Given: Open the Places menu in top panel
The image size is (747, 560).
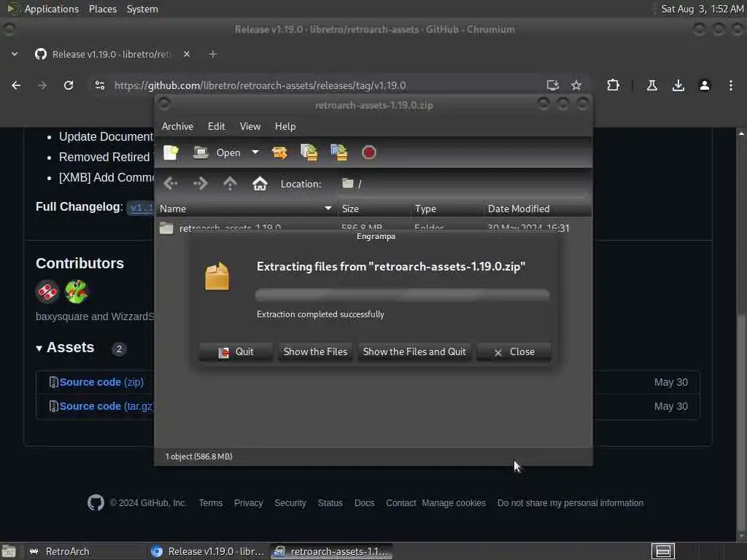Looking at the screenshot, I should point(103,9).
